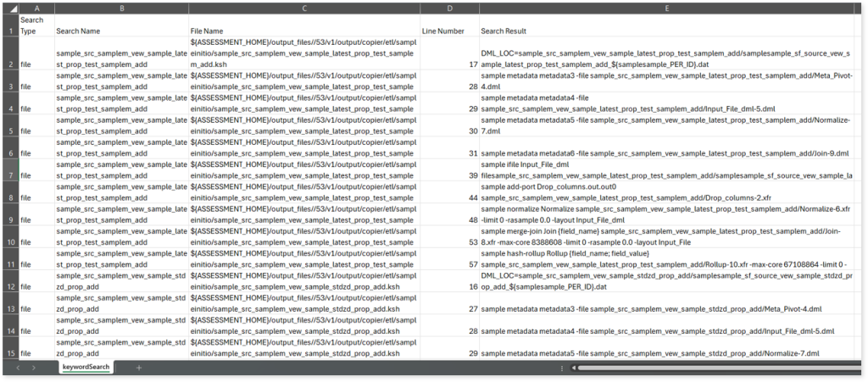Screen dimensions: 868x382
Task: Select row 12 header
Action: point(8,284)
